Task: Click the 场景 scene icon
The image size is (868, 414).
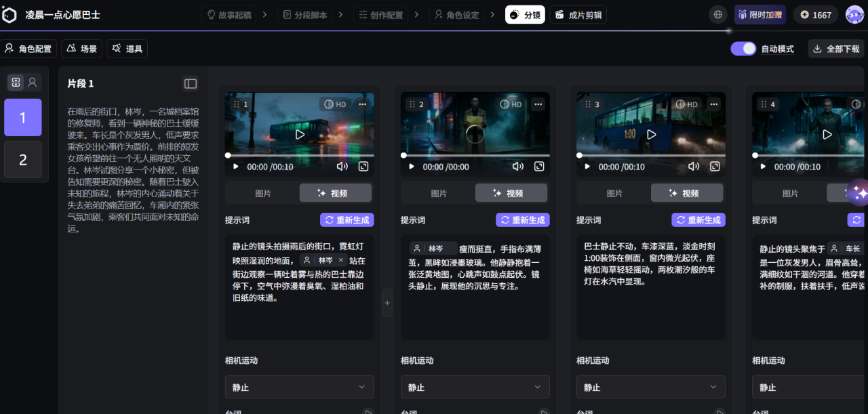Action: (82, 48)
